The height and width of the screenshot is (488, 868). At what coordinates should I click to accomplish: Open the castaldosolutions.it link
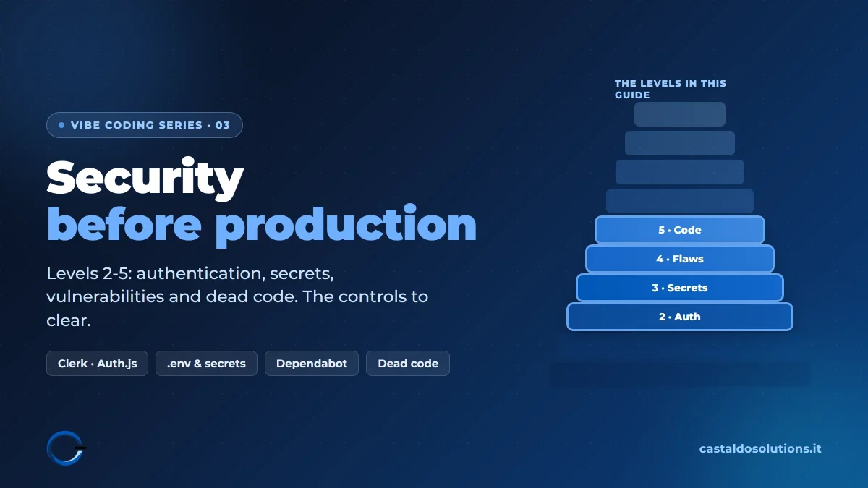(x=760, y=448)
